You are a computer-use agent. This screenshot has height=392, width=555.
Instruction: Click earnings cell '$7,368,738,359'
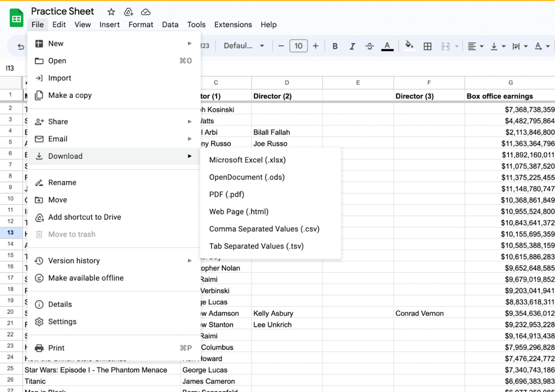510,109
